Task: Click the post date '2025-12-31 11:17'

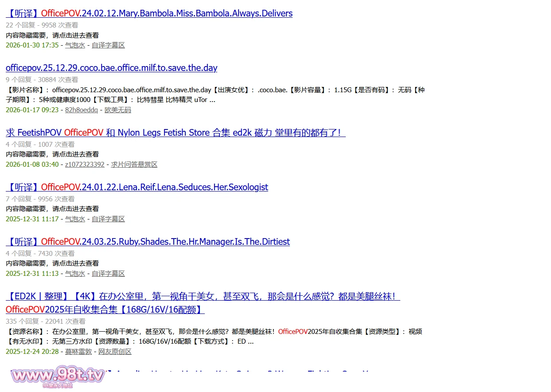Action: pos(32,219)
